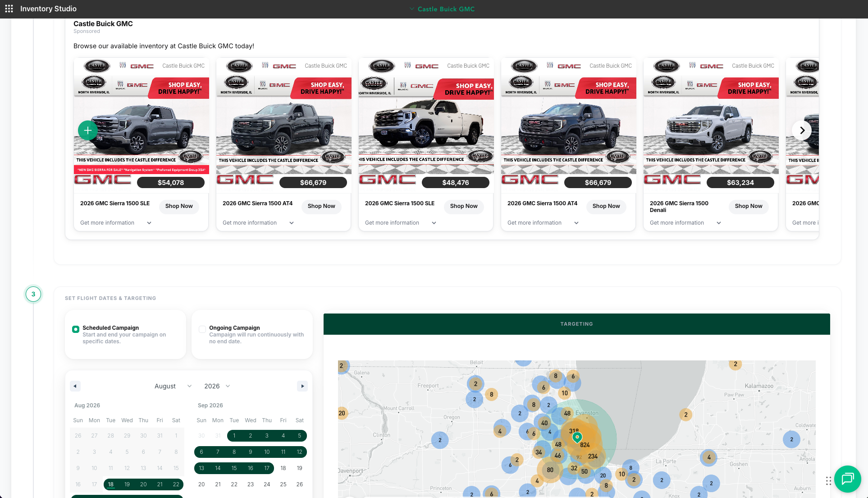
Task: Open the chat support widget
Action: (x=847, y=479)
